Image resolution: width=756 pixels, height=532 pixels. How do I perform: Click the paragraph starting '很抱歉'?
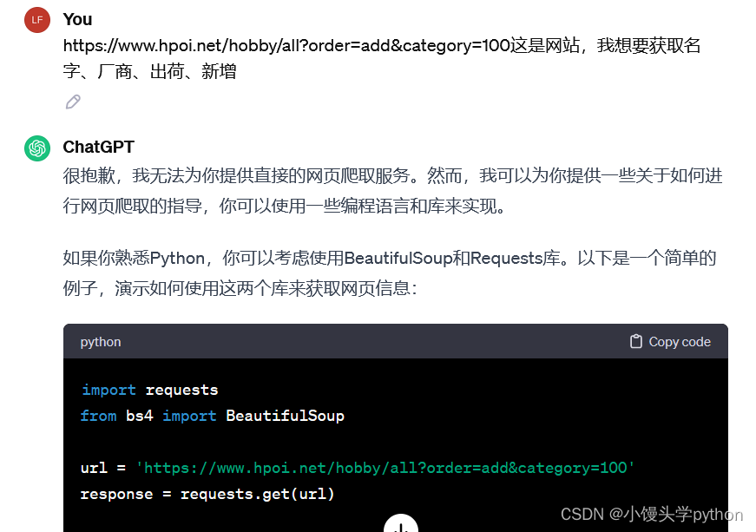click(x=393, y=190)
